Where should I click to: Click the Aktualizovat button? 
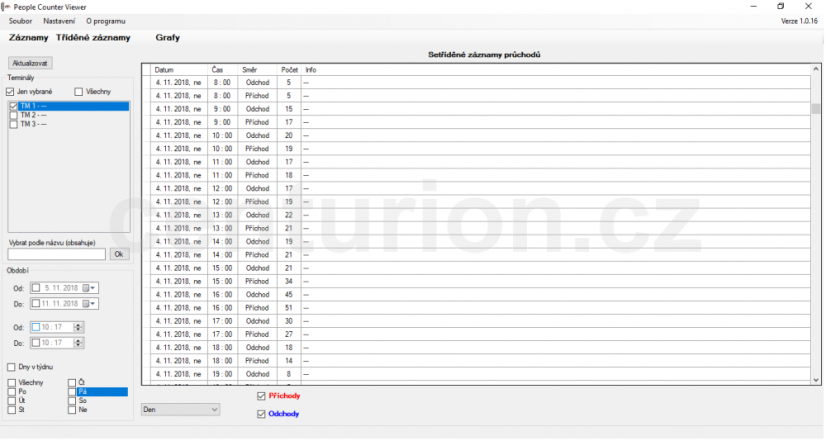pyautogui.click(x=30, y=63)
